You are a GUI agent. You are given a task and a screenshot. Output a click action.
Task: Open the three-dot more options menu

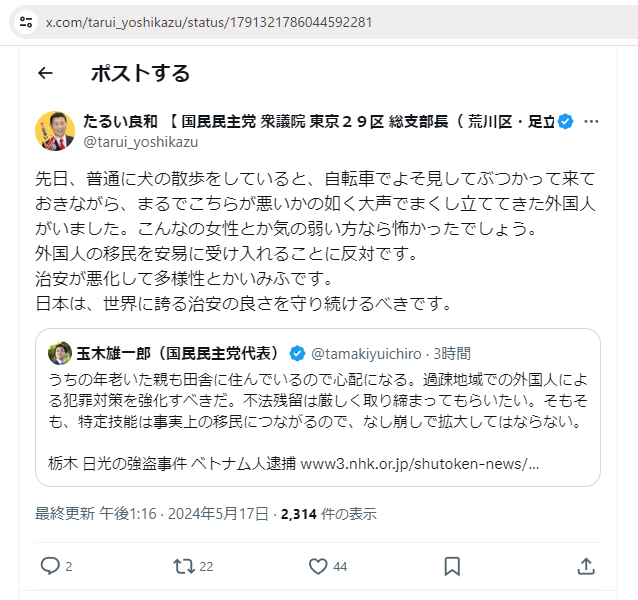click(591, 121)
